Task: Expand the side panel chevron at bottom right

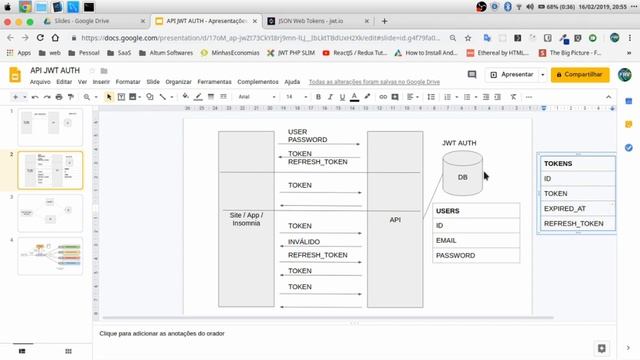Action: click(628, 348)
